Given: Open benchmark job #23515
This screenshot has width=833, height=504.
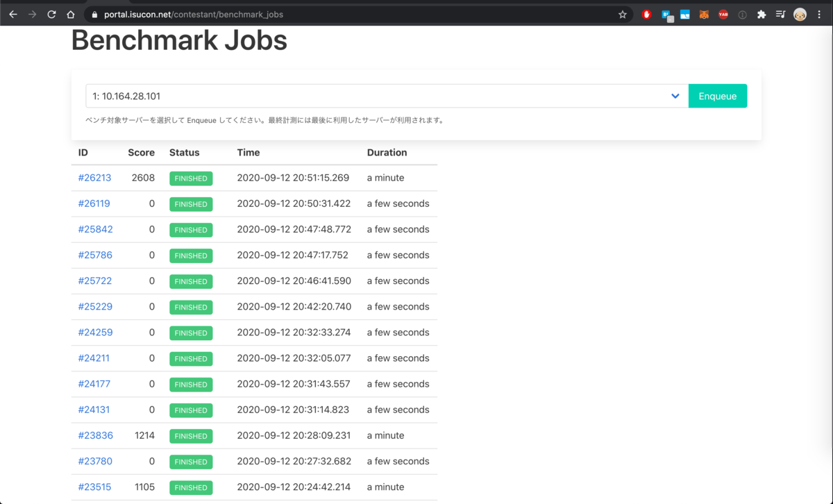Looking at the screenshot, I should (x=94, y=487).
